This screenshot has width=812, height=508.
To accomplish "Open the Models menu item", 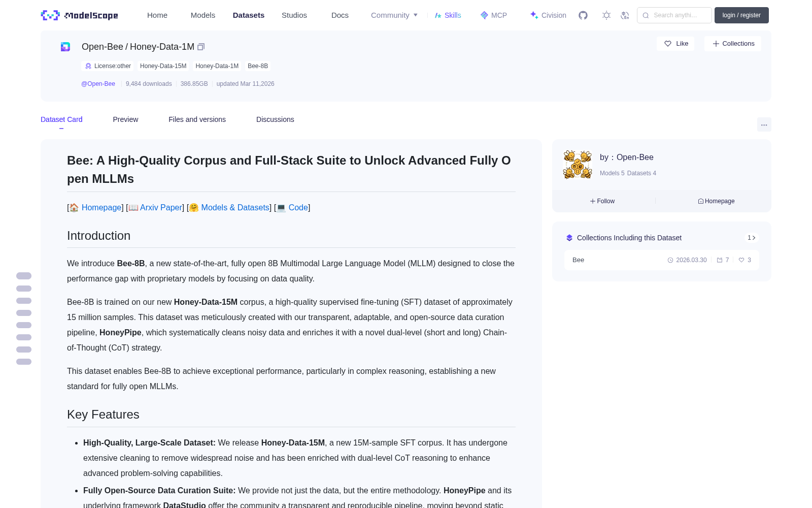I will tap(203, 15).
